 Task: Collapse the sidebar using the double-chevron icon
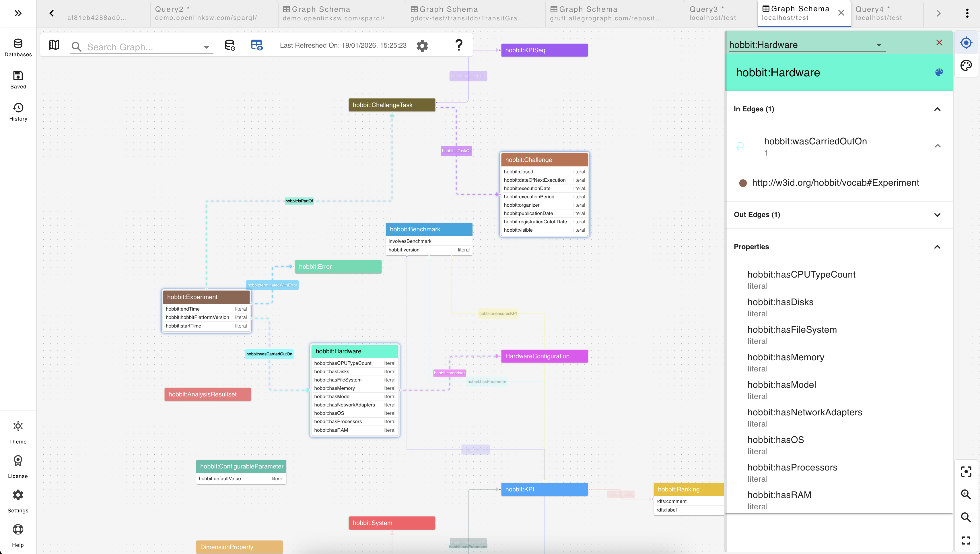pos(18,13)
